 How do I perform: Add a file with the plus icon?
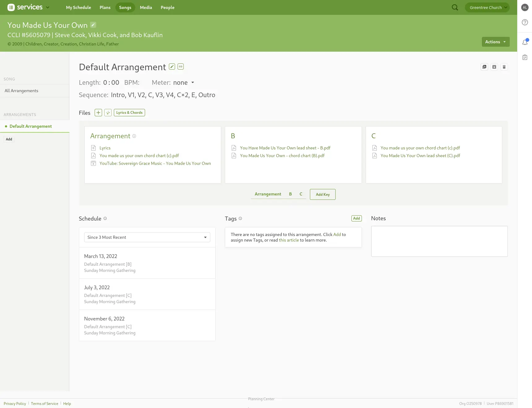[98, 113]
